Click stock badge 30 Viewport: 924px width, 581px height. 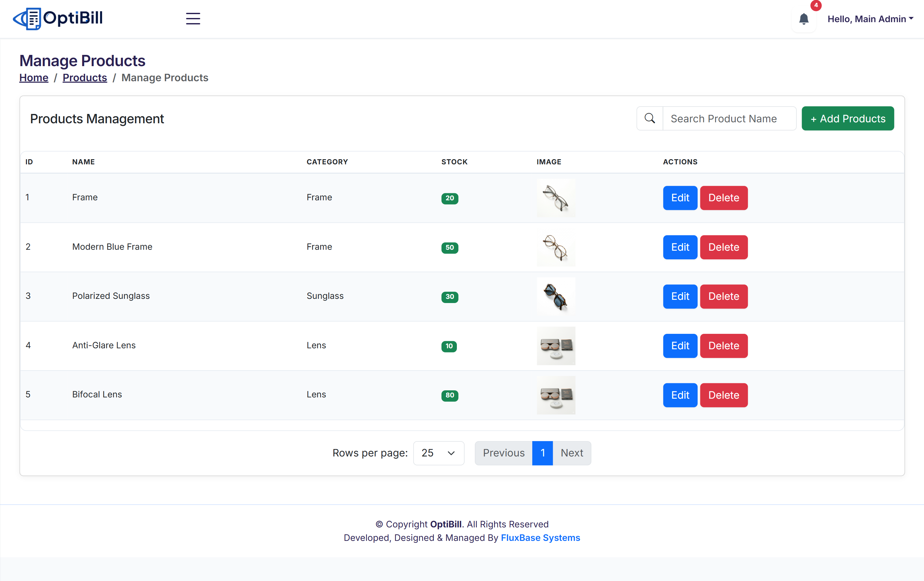coord(450,297)
